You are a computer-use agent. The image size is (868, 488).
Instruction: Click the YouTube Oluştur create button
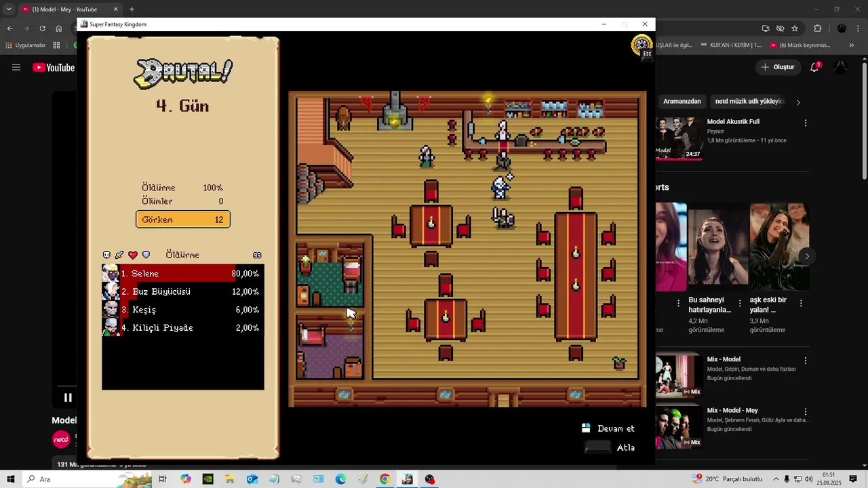[x=777, y=67]
